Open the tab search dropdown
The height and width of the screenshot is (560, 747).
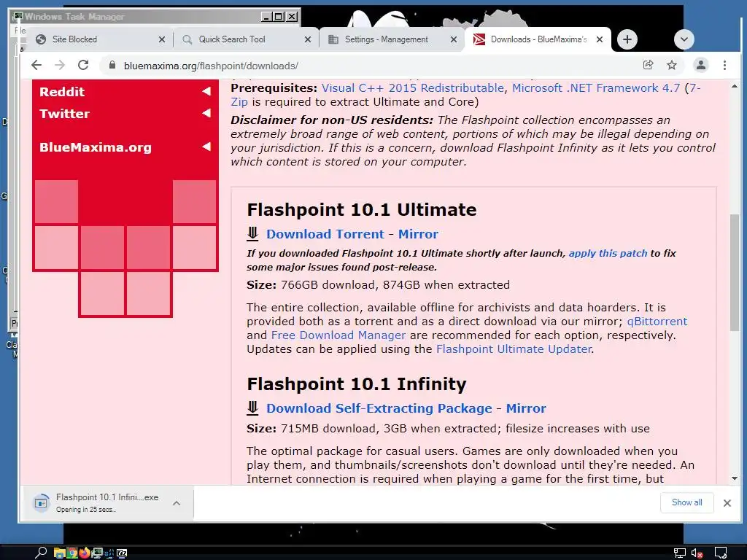click(x=684, y=39)
